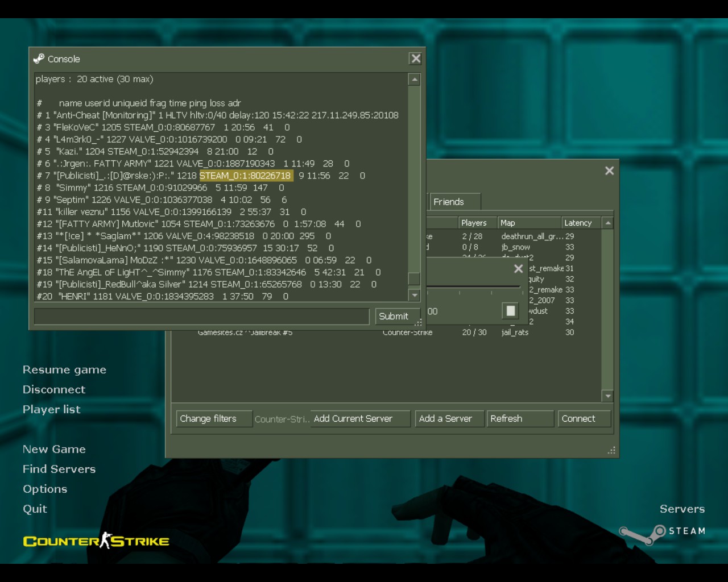This screenshot has width=728, height=582.
Task: Click the "Kazi." player line in console
Action: pyautogui.click(x=155, y=152)
